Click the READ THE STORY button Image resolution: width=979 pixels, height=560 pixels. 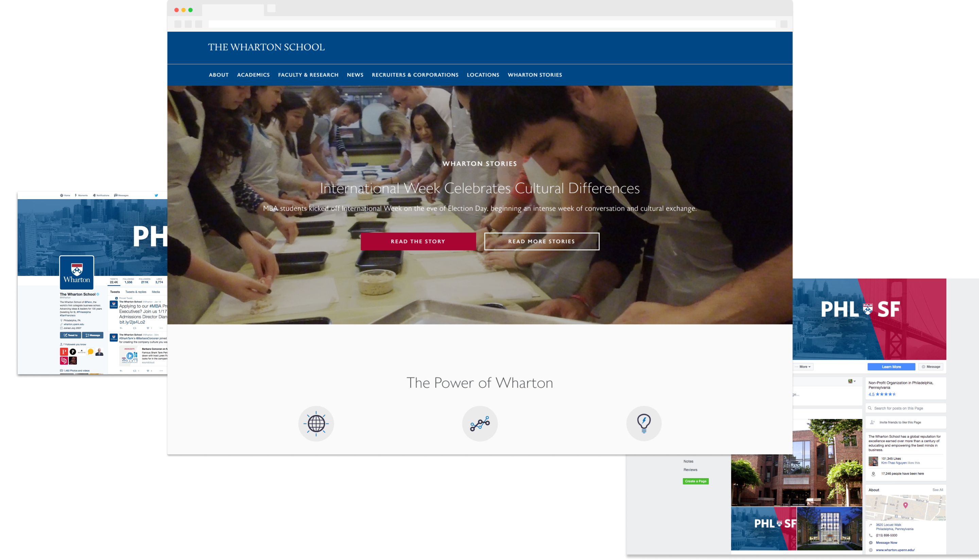pyautogui.click(x=418, y=241)
